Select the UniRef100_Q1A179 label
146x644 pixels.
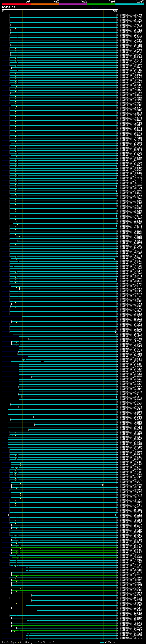tap(131, 47)
